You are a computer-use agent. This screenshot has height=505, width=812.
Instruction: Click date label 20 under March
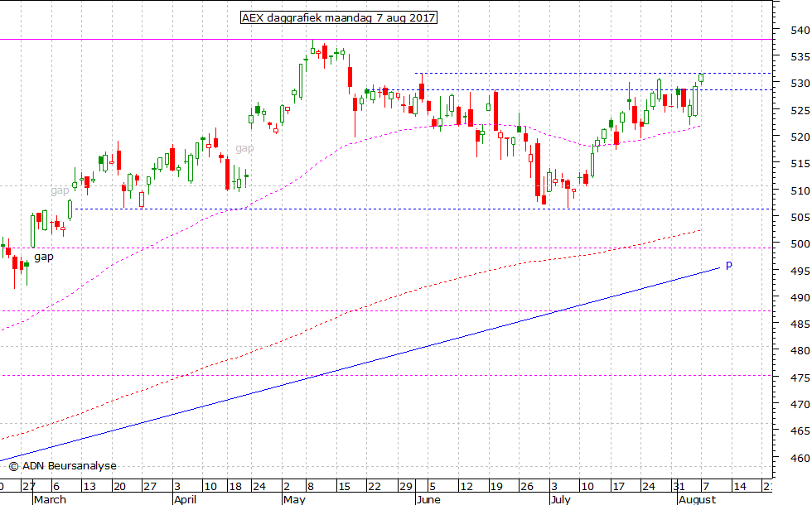[x=119, y=487]
